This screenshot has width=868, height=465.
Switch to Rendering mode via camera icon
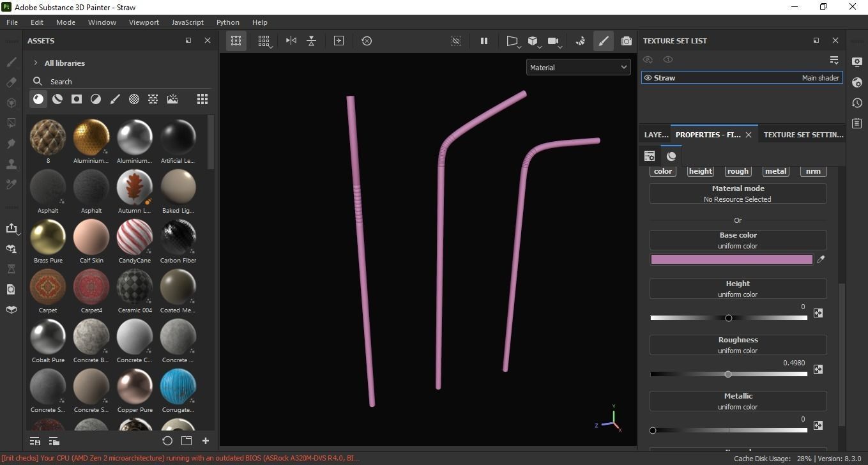pos(627,41)
